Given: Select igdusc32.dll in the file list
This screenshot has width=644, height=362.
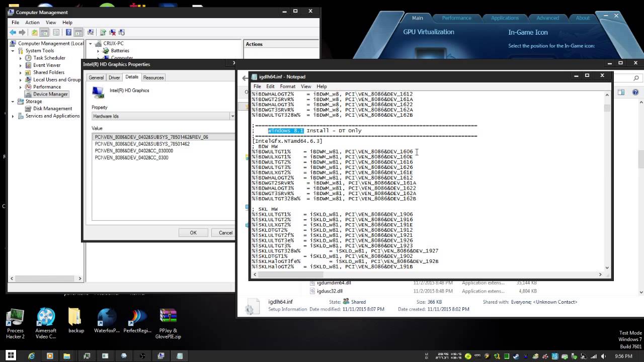Looking at the screenshot, I should point(330,291).
